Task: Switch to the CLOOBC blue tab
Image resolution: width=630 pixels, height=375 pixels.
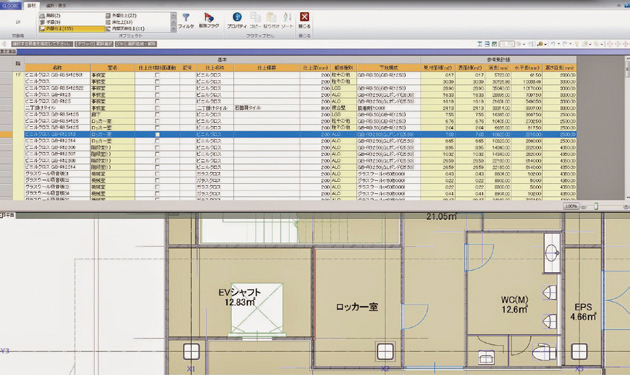Action: (x=10, y=6)
